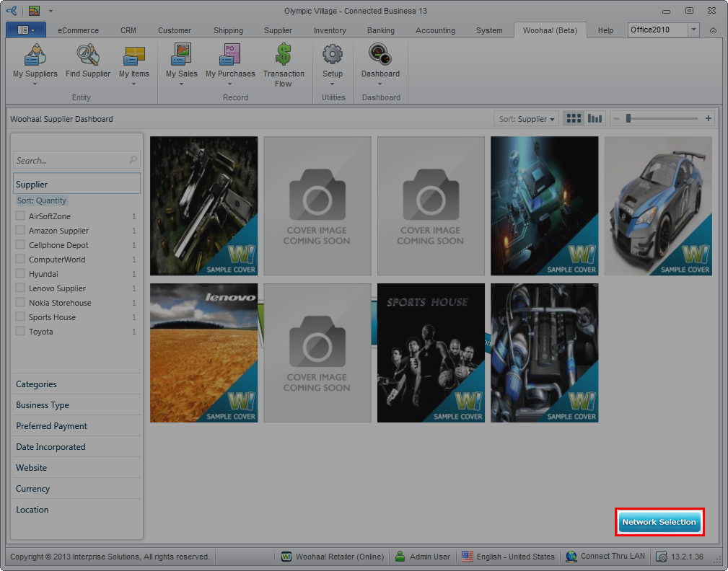Expand the My Suppliers dropdown arrow
This screenshot has height=571, width=728.
click(35, 84)
